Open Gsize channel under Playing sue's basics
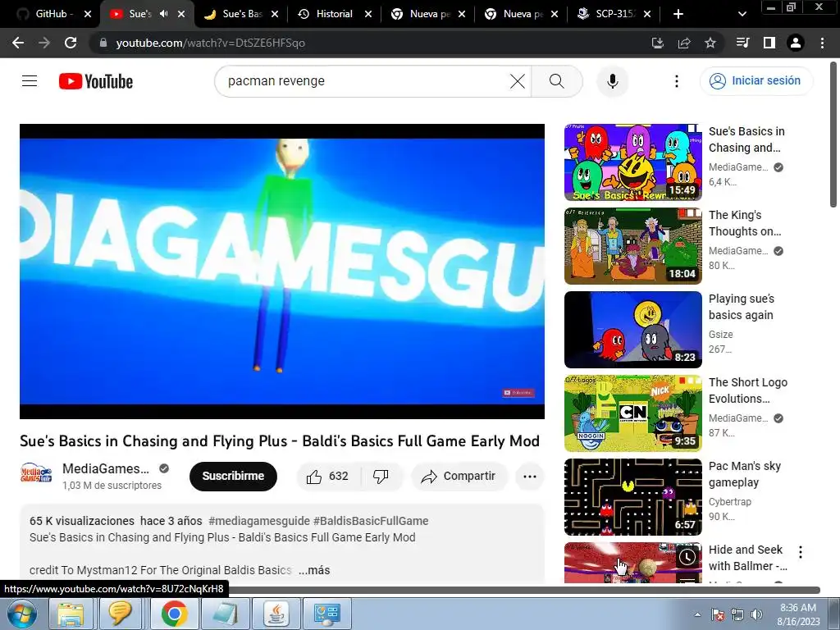Screen dimensions: 840x630 tap(720, 335)
